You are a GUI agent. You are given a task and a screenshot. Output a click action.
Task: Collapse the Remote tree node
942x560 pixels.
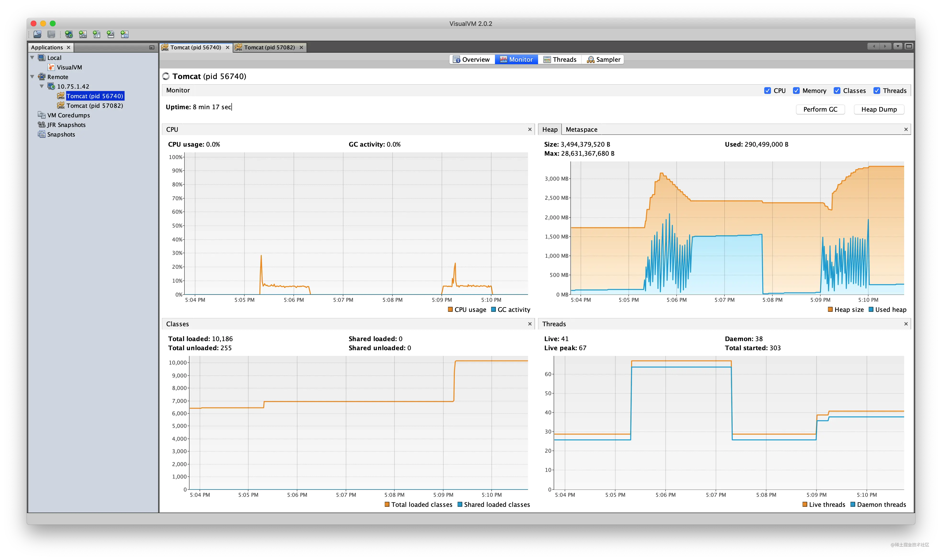(x=32, y=77)
